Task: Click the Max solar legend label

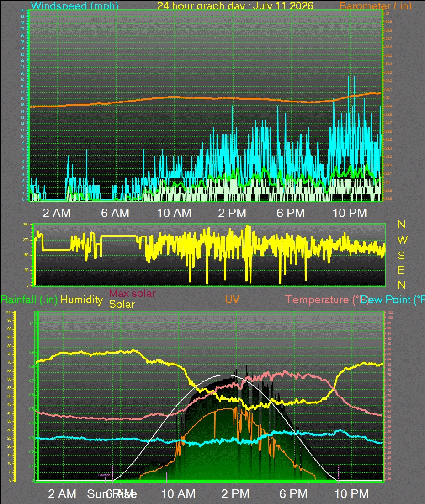Action: (133, 293)
